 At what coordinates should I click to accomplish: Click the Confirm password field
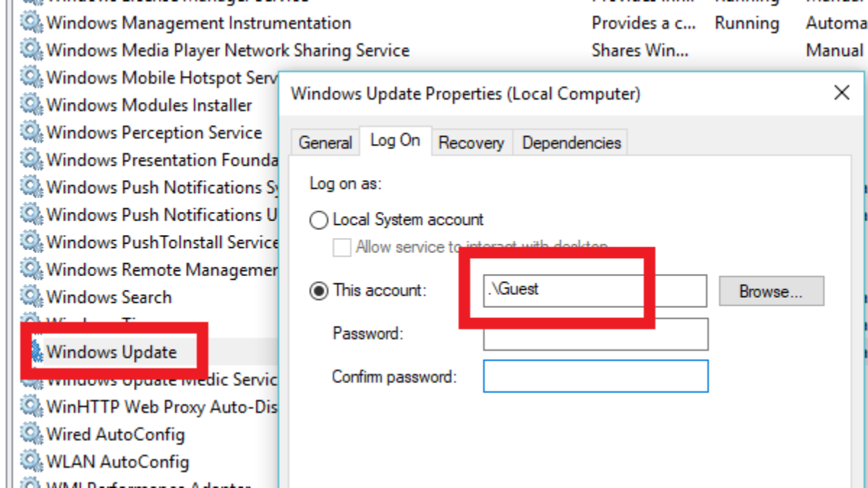595,377
